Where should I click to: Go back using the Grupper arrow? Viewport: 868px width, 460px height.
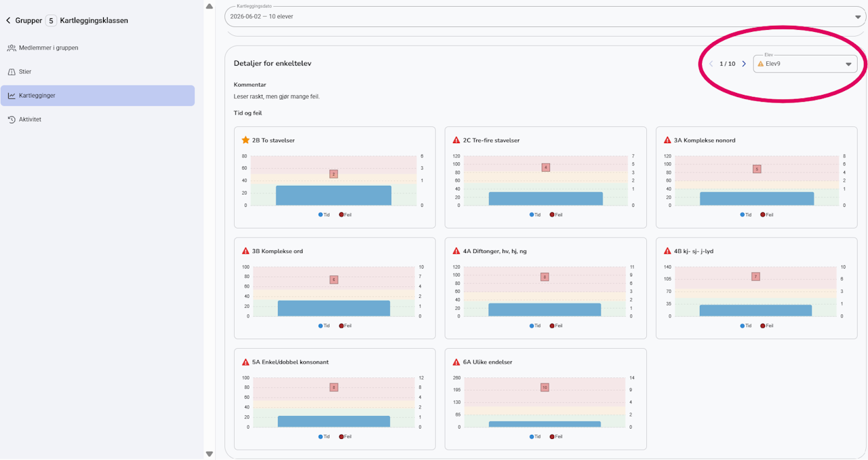coord(8,21)
